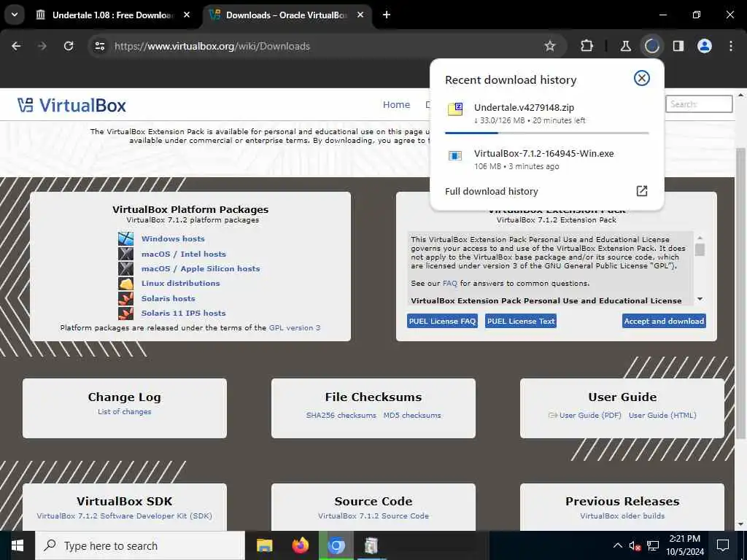Click the Windows hosts icon
The image size is (747, 560).
pyautogui.click(x=125, y=238)
